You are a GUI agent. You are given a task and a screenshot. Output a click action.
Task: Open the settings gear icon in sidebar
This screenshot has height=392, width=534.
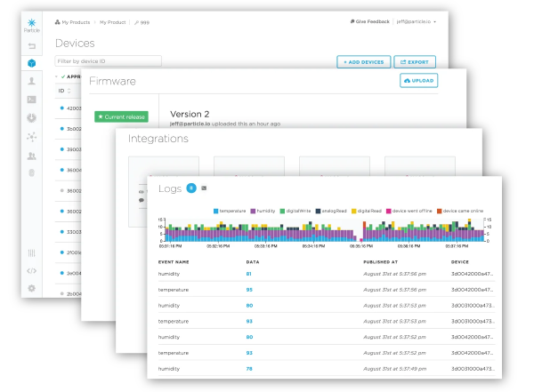coord(31,288)
